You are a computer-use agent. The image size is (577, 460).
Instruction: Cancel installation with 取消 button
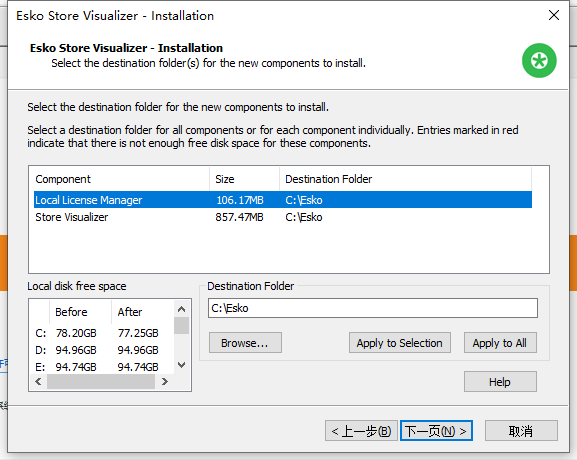pyautogui.click(x=521, y=431)
